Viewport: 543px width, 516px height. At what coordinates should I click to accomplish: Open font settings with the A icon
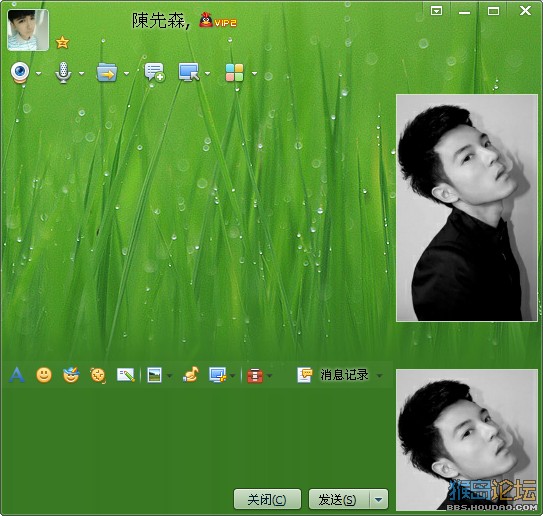(x=17, y=375)
